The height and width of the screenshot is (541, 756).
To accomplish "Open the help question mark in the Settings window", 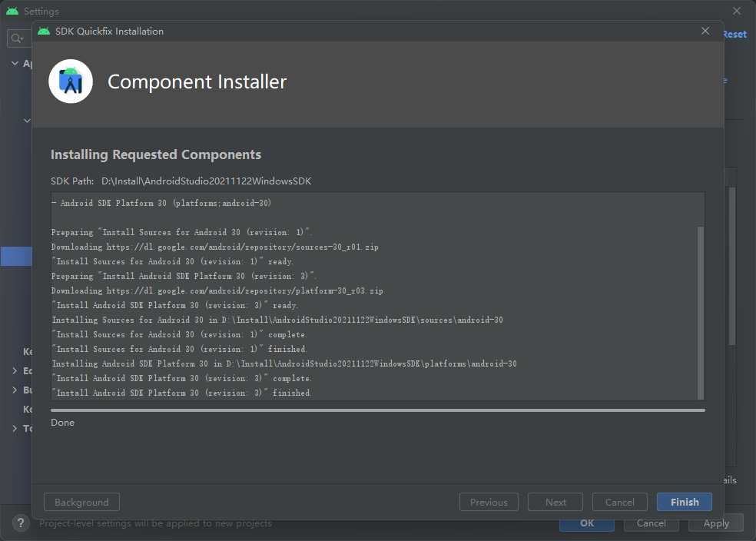I will point(21,523).
